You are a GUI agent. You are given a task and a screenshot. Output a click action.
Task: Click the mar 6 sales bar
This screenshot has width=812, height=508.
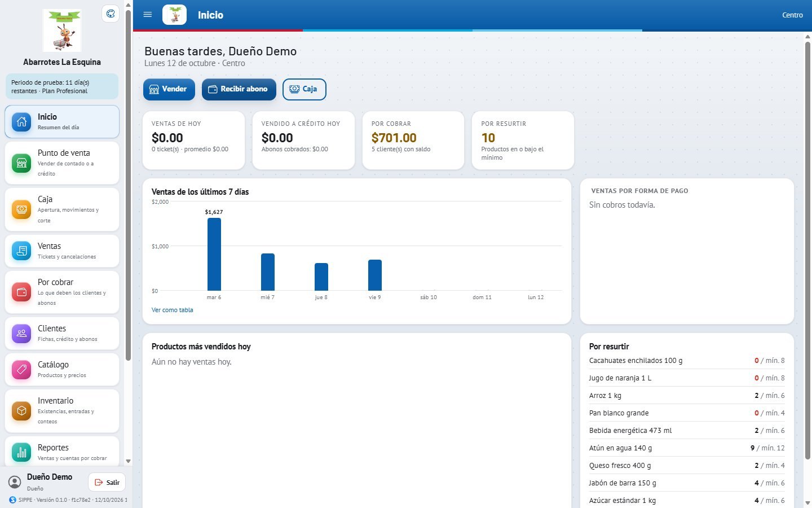point(214,254)
